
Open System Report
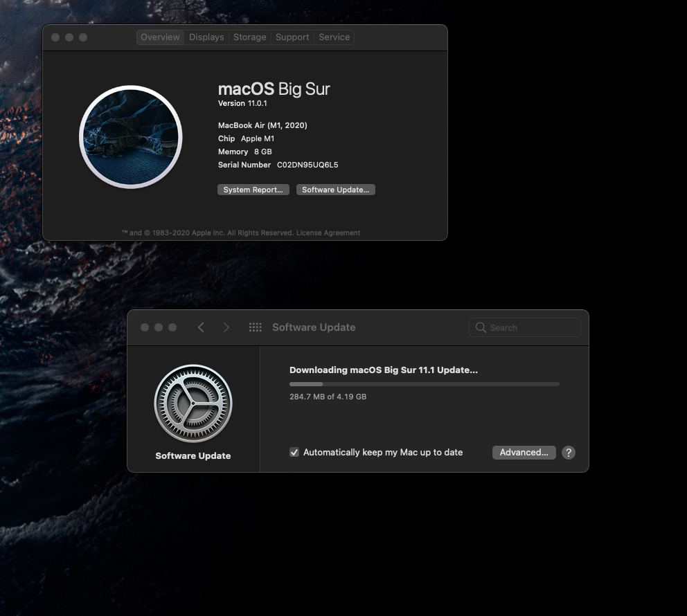tap(253, 190)
